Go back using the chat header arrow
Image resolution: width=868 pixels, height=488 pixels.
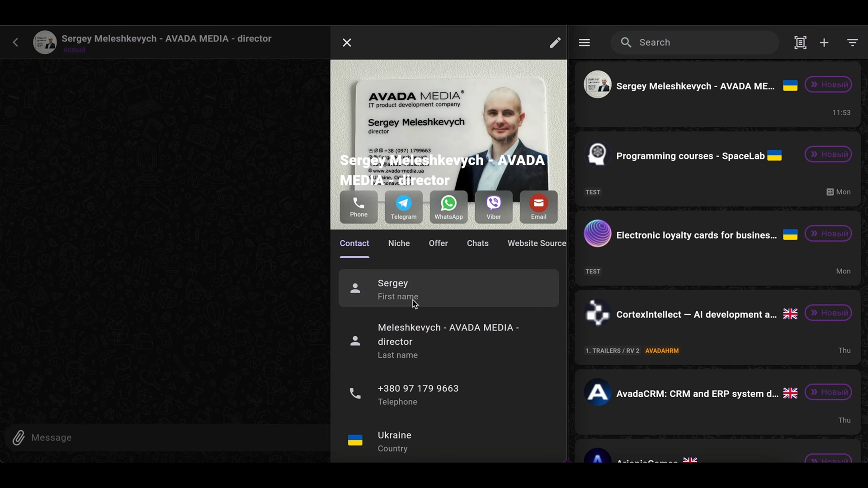(16, 42)
